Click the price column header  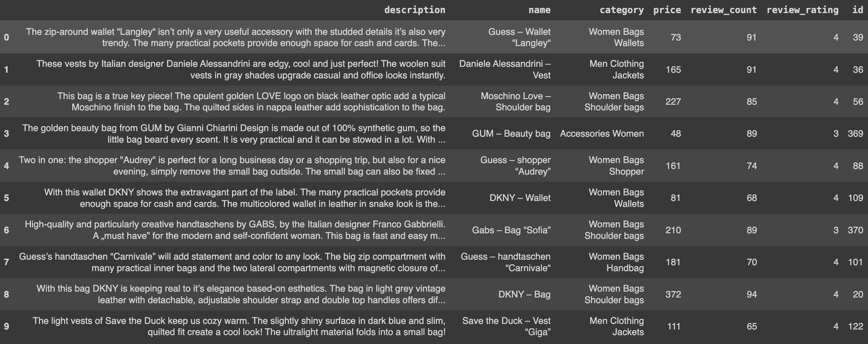pyautogui.click(x=667, y=10)
